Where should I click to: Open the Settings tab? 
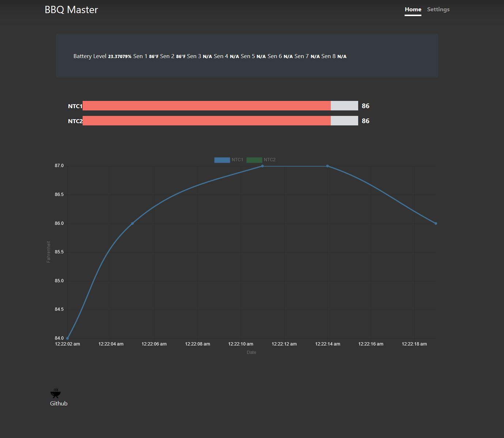point(438,10)
